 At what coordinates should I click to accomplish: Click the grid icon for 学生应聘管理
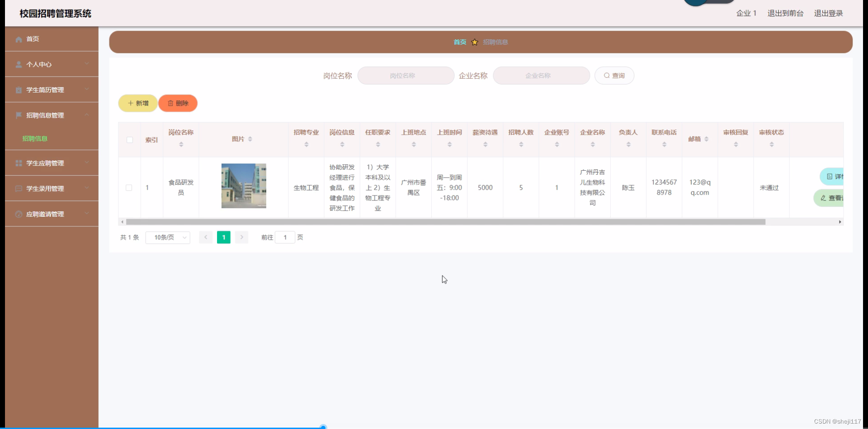[19, 163]
